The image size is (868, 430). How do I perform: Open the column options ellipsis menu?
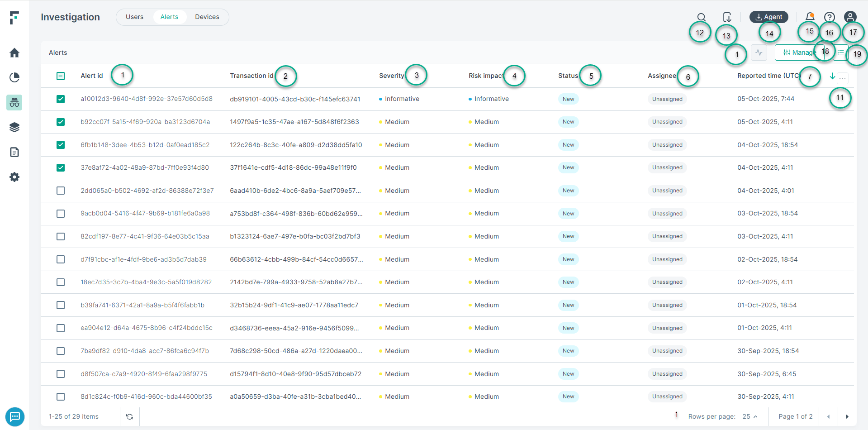click(x=842, y=77)
